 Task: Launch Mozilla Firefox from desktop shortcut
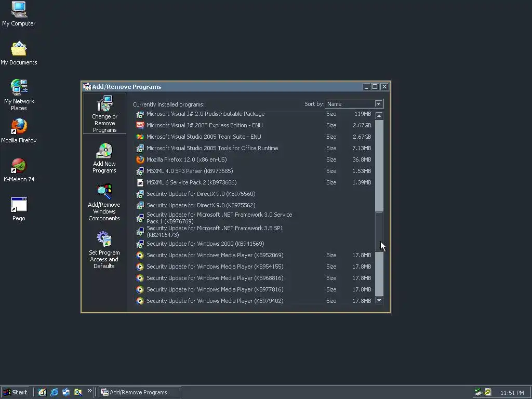click(19, 131)
